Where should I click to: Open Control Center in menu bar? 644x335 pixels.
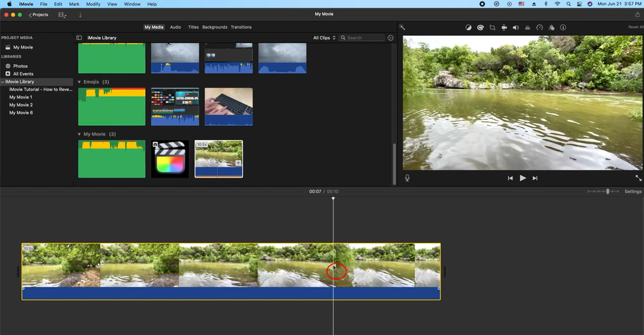(579, 4)
